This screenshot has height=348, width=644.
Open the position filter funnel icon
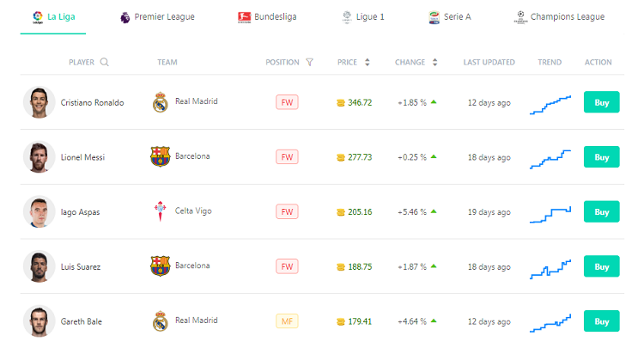coord(310,62)
